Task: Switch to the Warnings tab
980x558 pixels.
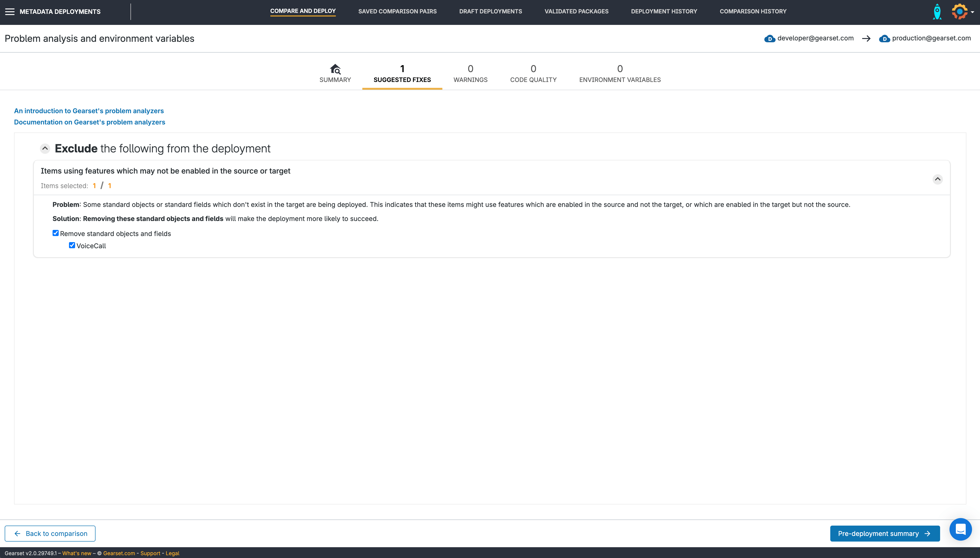Action: 470,74
